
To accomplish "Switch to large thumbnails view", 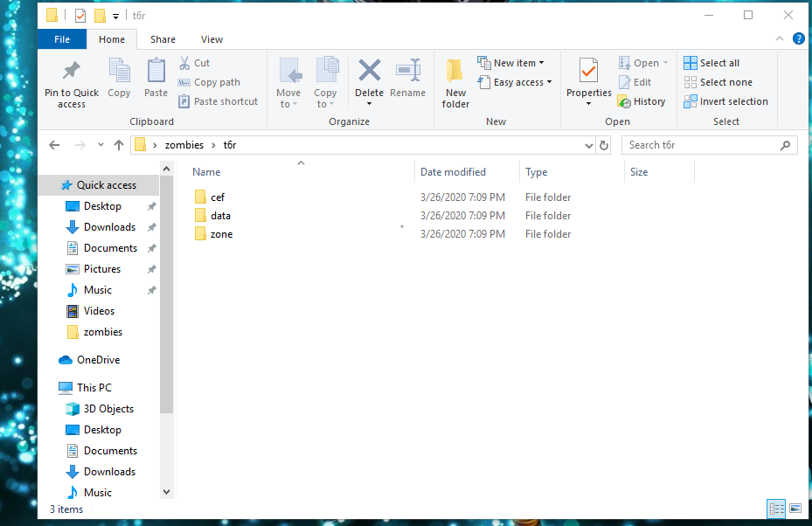I will 795,509.
